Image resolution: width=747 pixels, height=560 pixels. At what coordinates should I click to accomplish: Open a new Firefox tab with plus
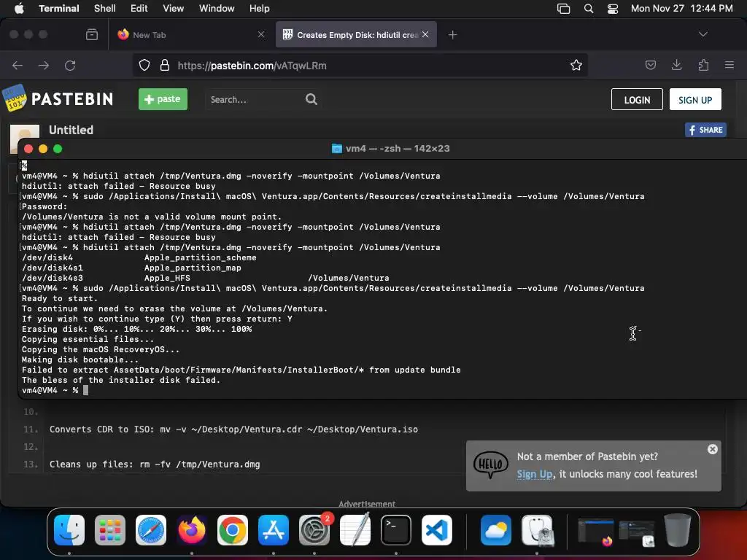click(x=452, y=35)
